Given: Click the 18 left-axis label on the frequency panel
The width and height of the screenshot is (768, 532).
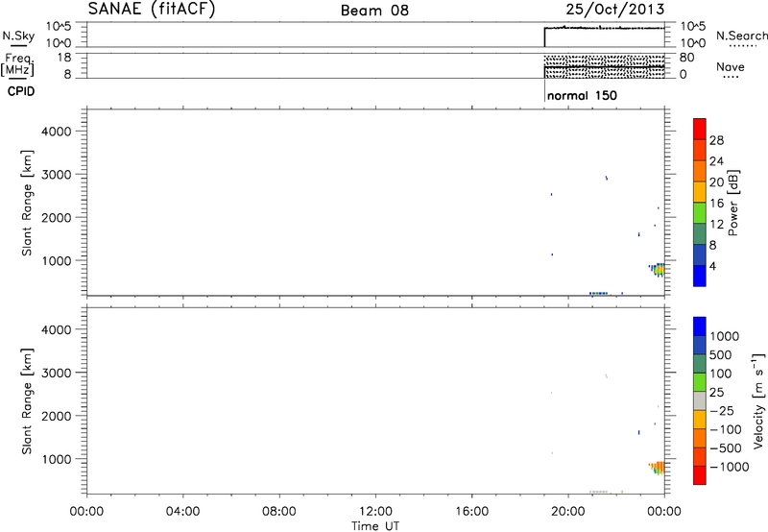Looking at the screenshot, I should 64,58.
